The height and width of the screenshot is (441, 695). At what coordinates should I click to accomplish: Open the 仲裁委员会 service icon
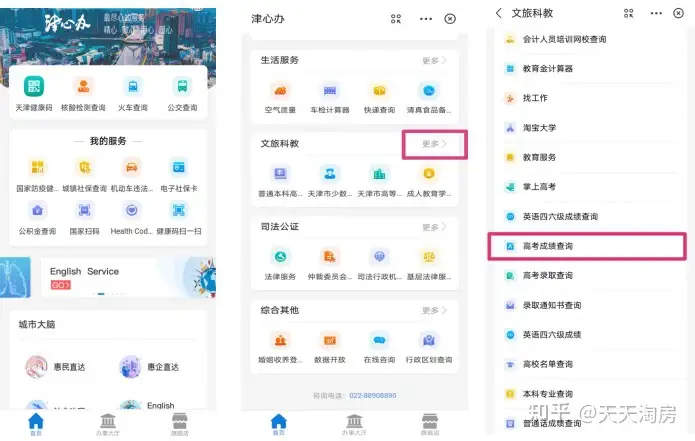[330, 257]
